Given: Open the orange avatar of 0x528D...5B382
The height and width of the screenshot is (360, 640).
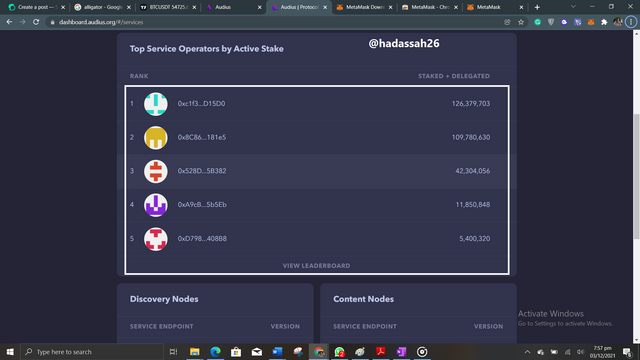Looking at the screenshot, I should 156,171.
